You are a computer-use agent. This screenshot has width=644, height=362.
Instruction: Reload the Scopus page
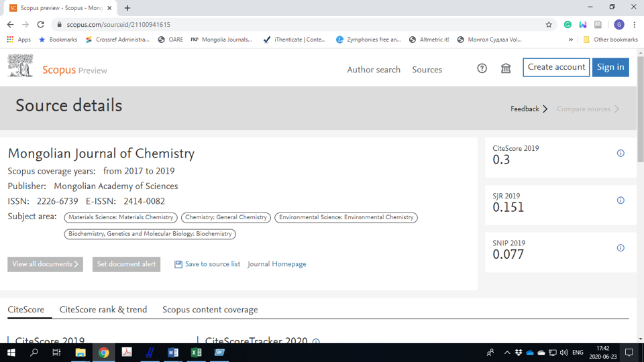[x=40, y=25]
